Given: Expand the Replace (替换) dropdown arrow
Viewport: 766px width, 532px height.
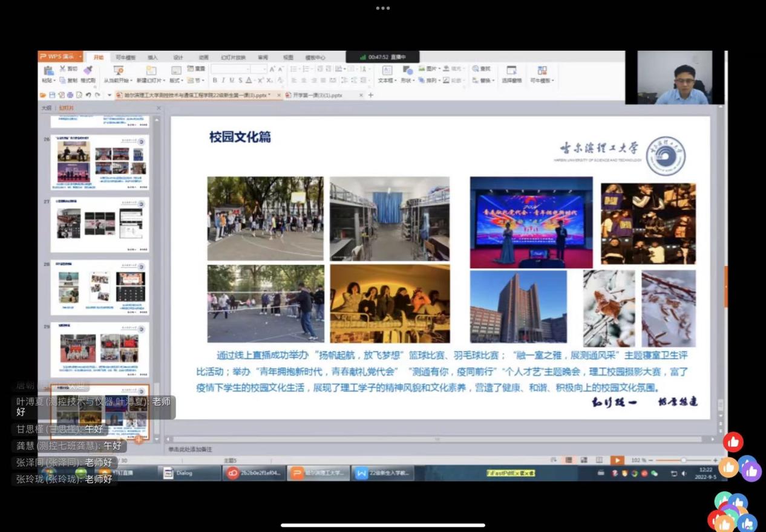Looking at the screenshot, I should (494, 80).
